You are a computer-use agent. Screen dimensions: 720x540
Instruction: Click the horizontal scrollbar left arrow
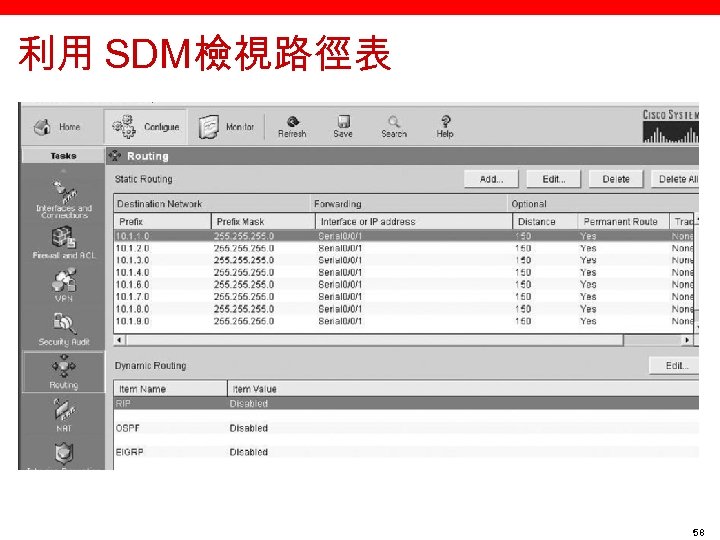point(120,340)
